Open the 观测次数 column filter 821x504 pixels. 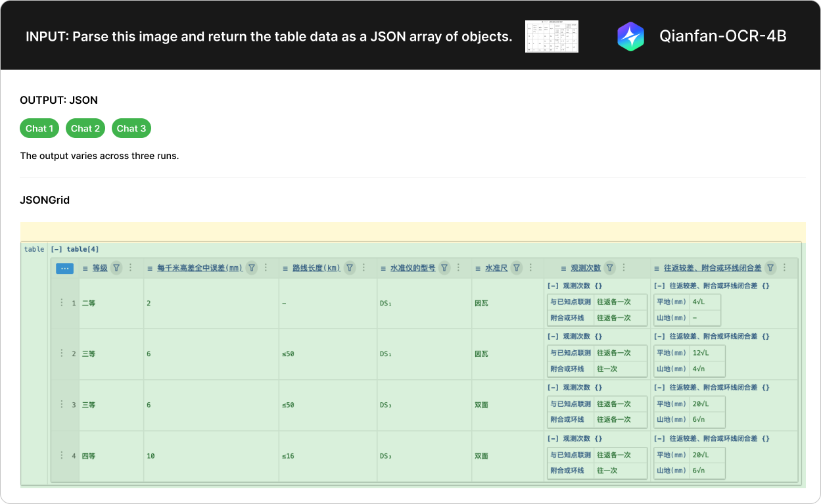pyautogui.click(x=610, y=267)
